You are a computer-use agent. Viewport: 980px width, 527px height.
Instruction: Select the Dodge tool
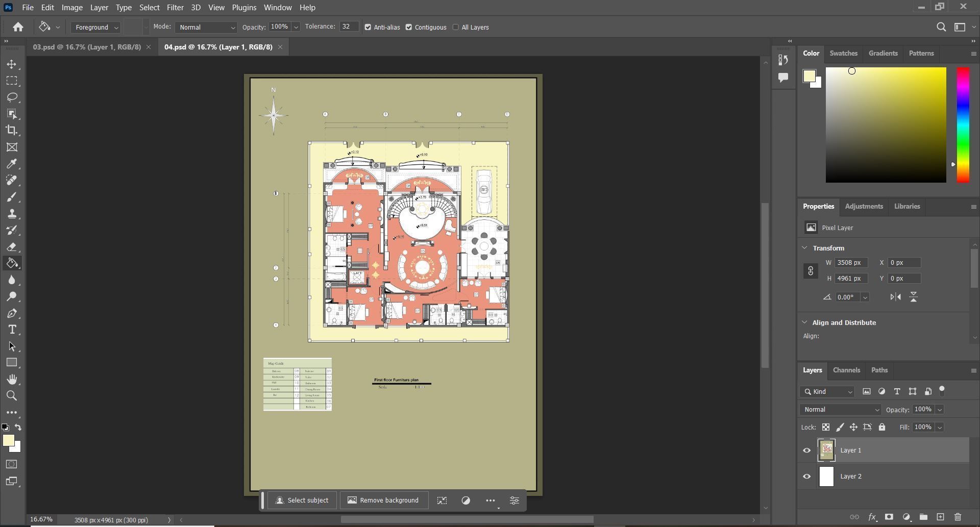tap(12, 296)
